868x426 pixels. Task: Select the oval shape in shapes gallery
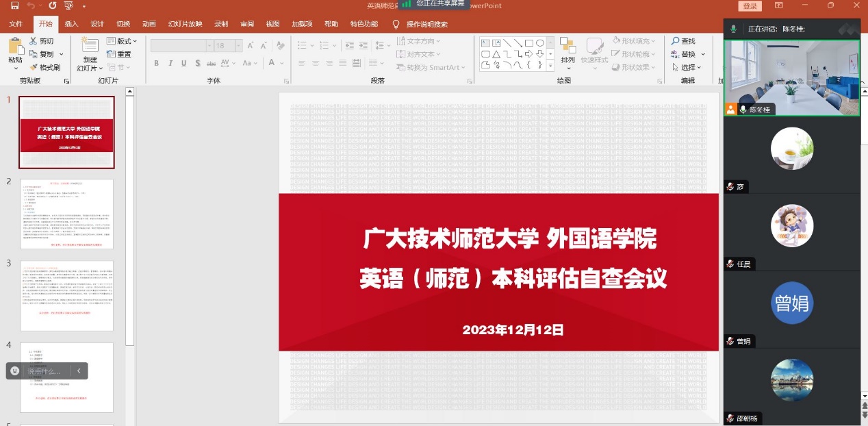540,42
